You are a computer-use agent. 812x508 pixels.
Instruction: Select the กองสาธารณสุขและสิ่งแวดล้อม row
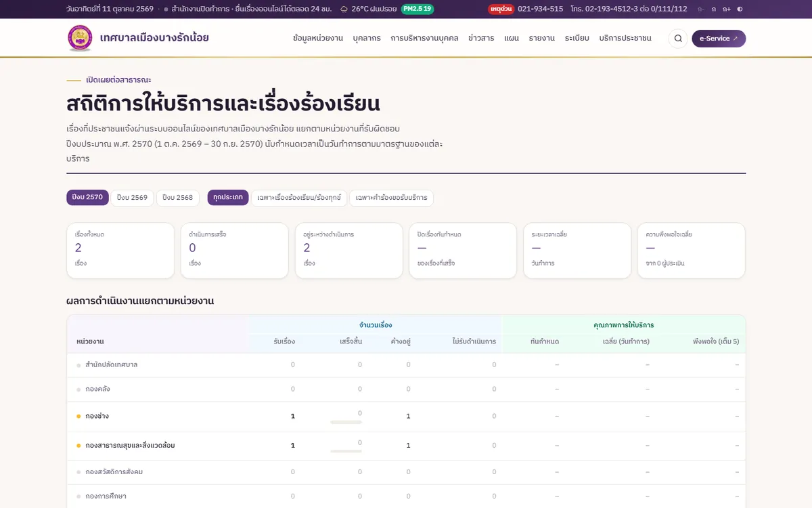click(x=406, y=446)
